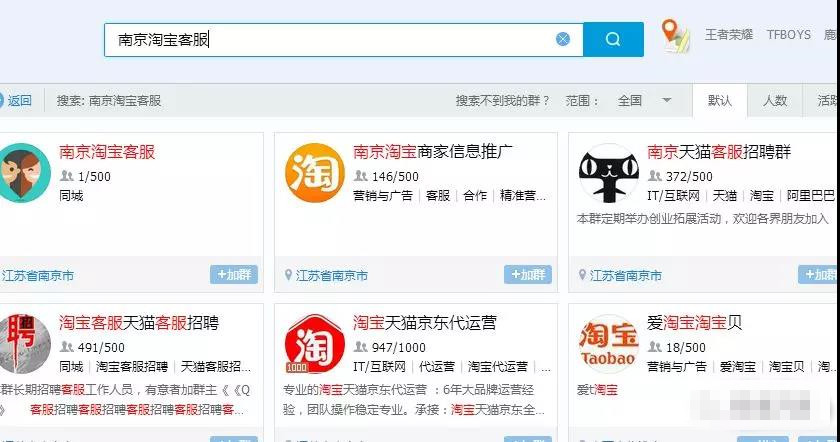Open the 聘 avatar of 淘宝客服天猫客服招聘

point(22,343)
